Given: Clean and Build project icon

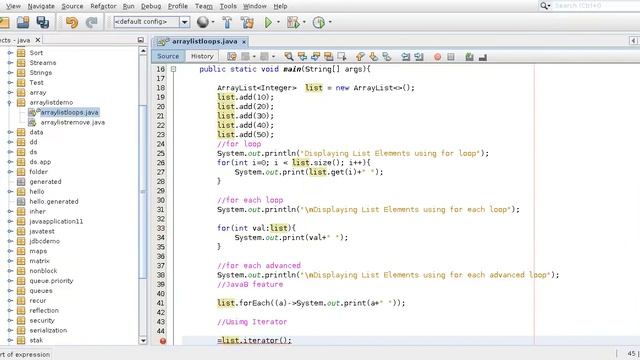Looking at the screenshot, I should (247, 22).
